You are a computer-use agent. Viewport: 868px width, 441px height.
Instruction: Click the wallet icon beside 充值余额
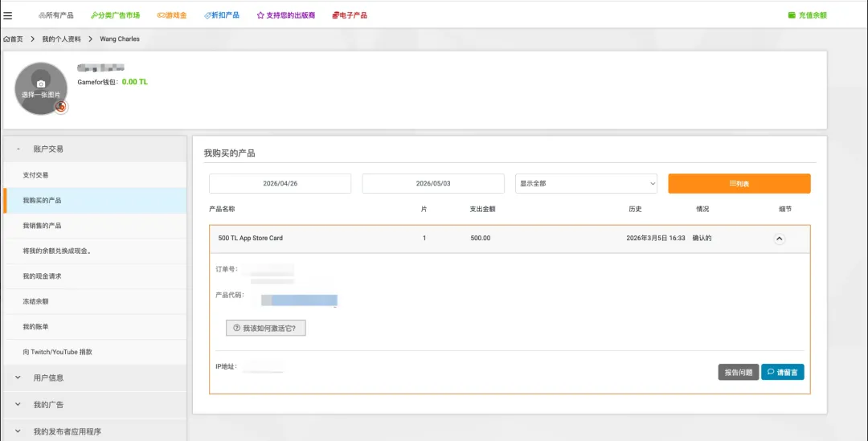tap(792, 15)
